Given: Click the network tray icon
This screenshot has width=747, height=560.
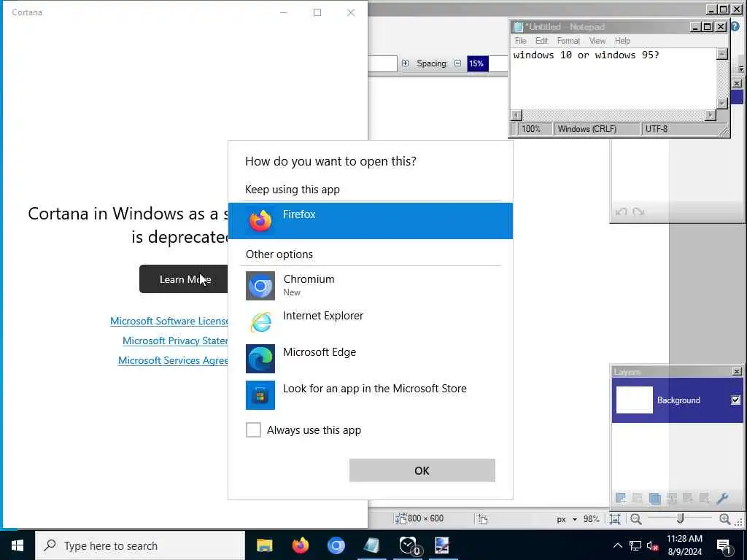Looking at the screenshot, I should point(635,545).
